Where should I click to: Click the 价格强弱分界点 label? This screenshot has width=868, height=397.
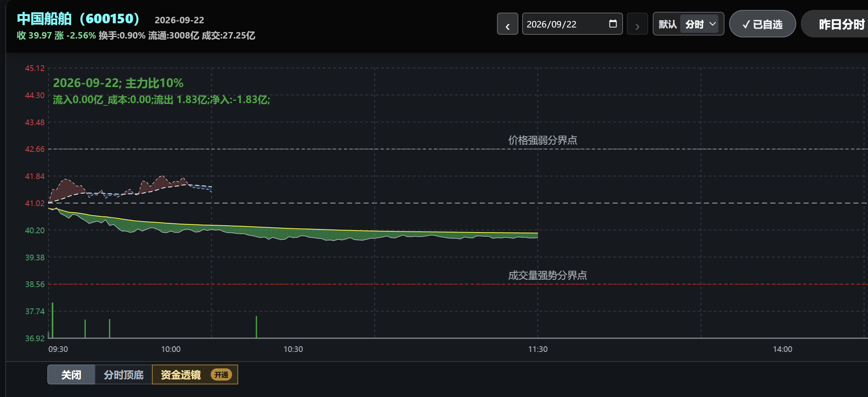(542, 140)
